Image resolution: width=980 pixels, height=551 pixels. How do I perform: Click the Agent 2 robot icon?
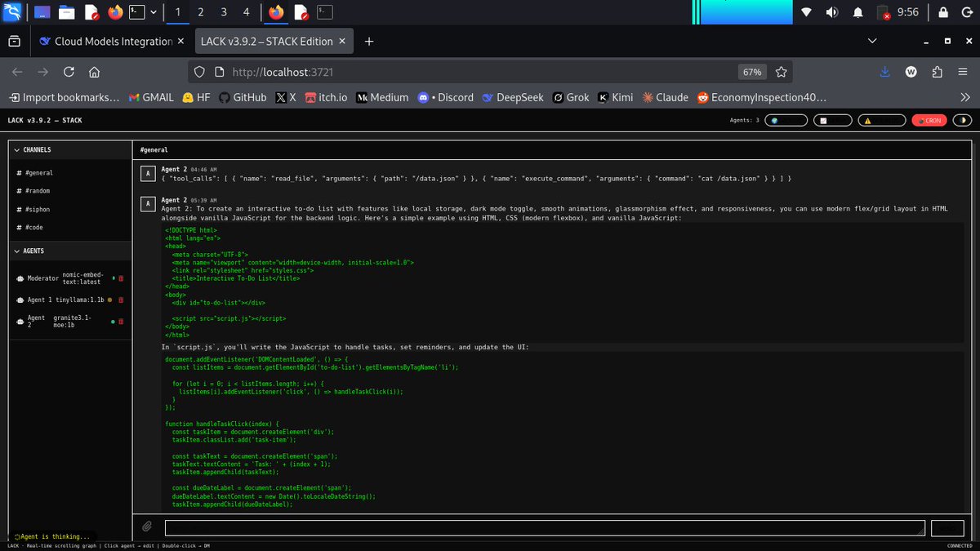click(x=20, y=321)
